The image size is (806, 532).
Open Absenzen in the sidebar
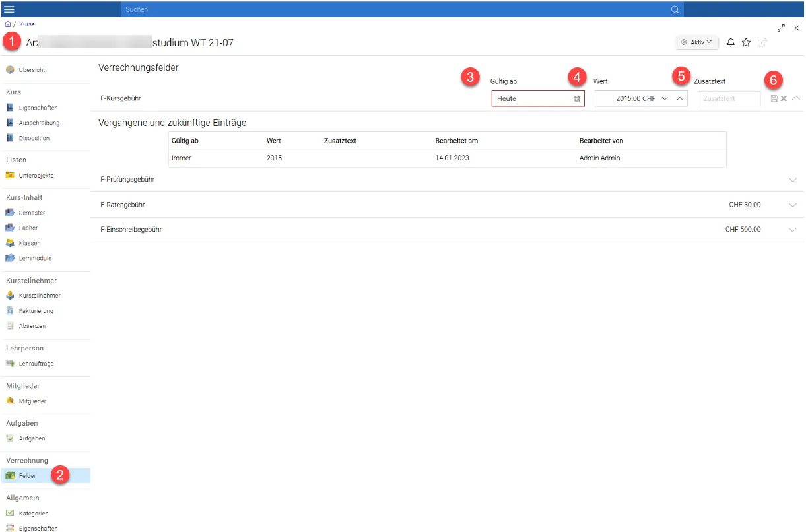(x=32, y=326)
